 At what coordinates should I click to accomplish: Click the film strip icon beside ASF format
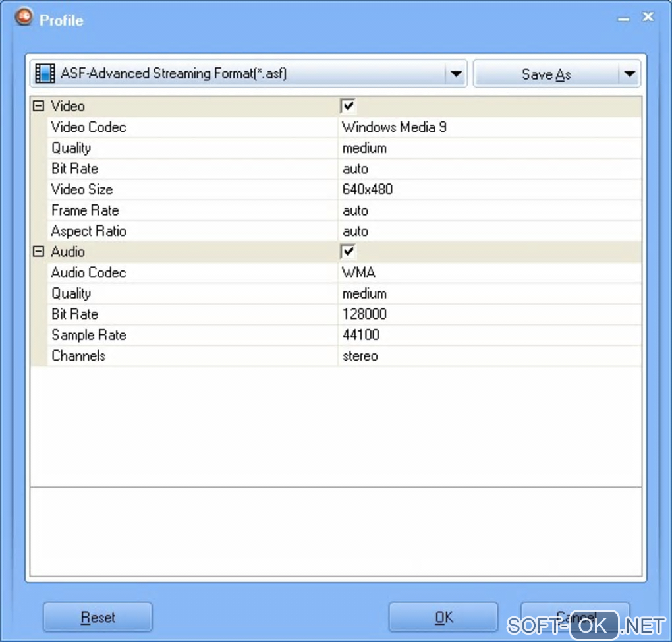tap(45, 73)
